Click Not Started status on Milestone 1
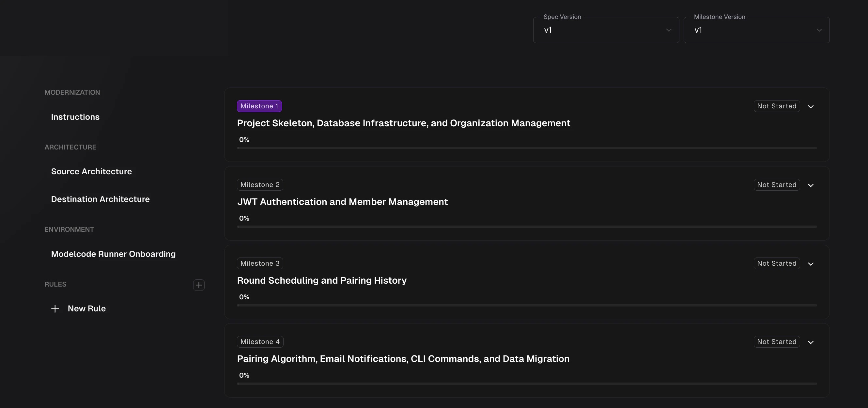Viewport: 868px width, 408px height. pos(776,106)
